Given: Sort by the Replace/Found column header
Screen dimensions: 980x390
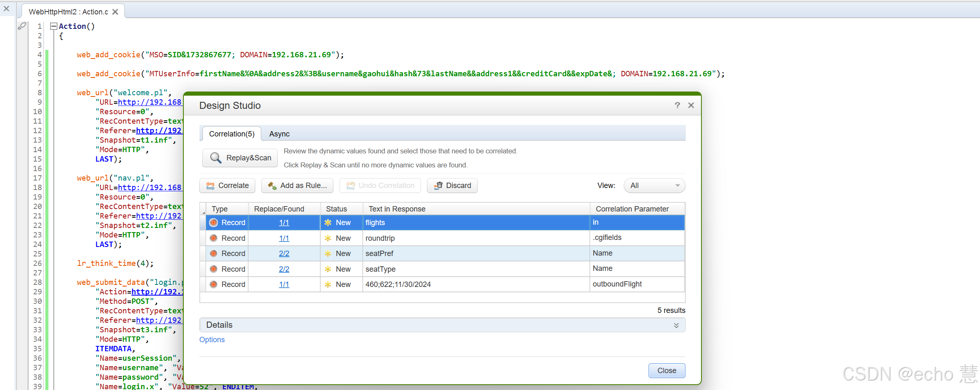Looking at the screenshot, I should (284, 209).
